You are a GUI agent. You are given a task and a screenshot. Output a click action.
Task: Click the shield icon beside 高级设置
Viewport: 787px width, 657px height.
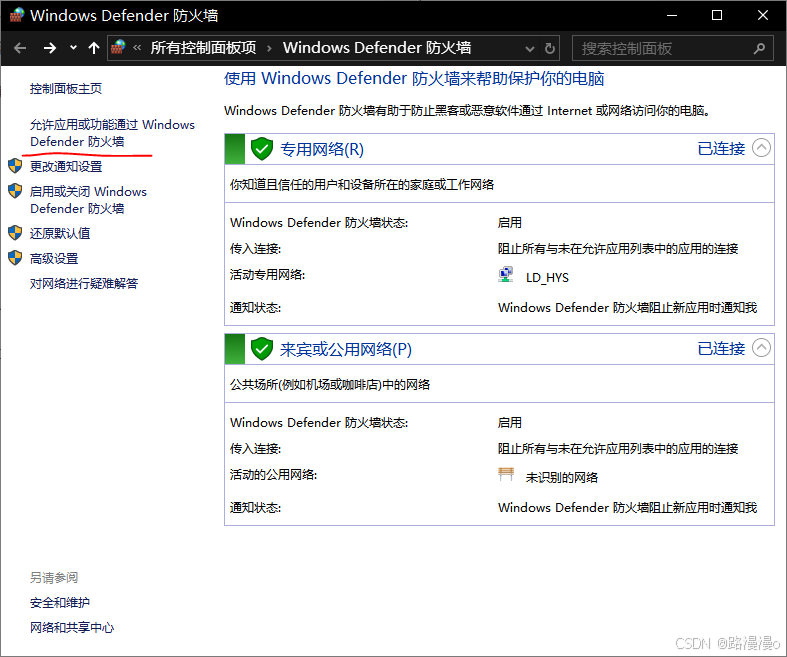coord(16,258)
